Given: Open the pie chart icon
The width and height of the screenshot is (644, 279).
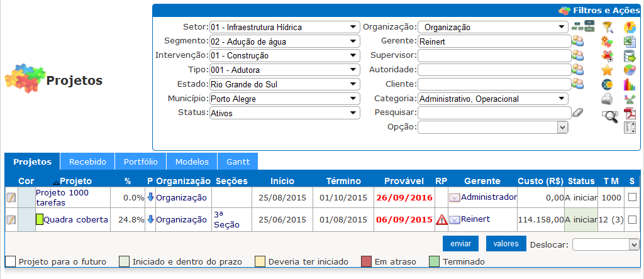Looking at the screenshot, I should coord(630,70).
